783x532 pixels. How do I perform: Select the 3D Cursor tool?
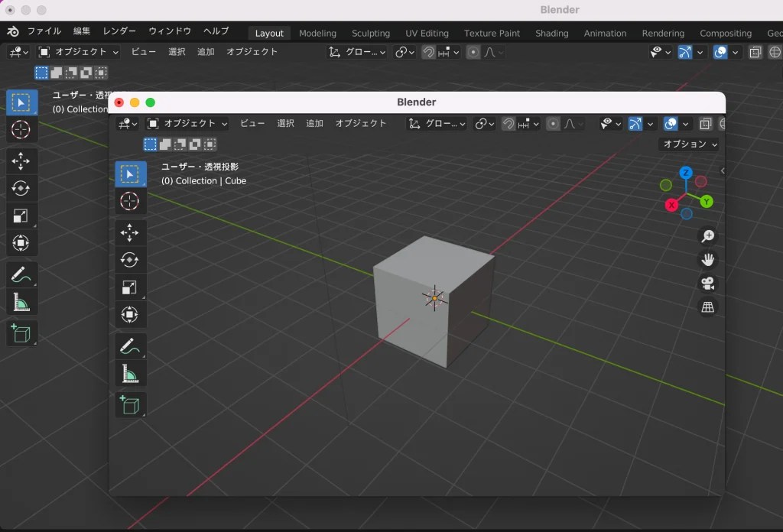(x=130, y=202)
